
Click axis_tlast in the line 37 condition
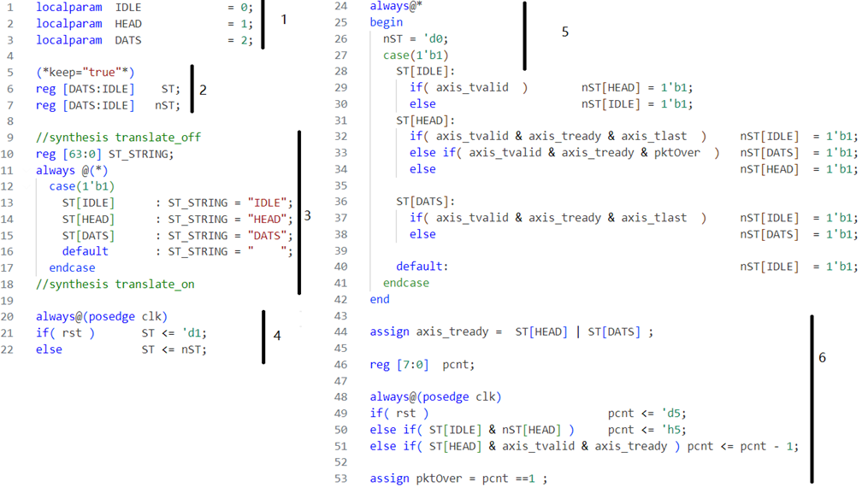(x=653, y=218)
